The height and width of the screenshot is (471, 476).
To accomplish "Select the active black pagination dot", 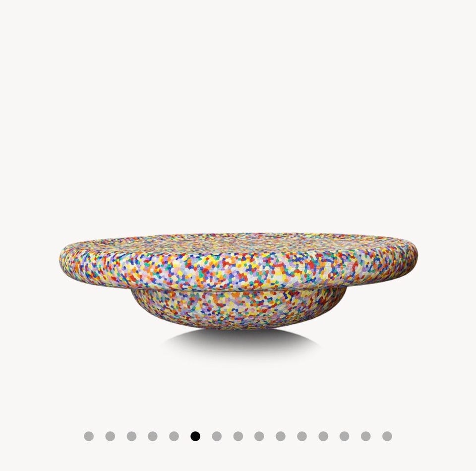I will (x=195, y=436).
